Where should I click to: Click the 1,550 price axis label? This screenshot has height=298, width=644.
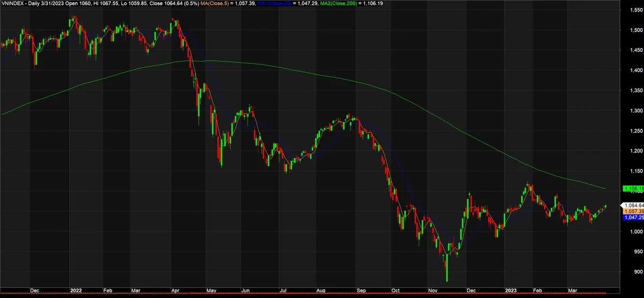pyautogui.click(x=636, y=10)
